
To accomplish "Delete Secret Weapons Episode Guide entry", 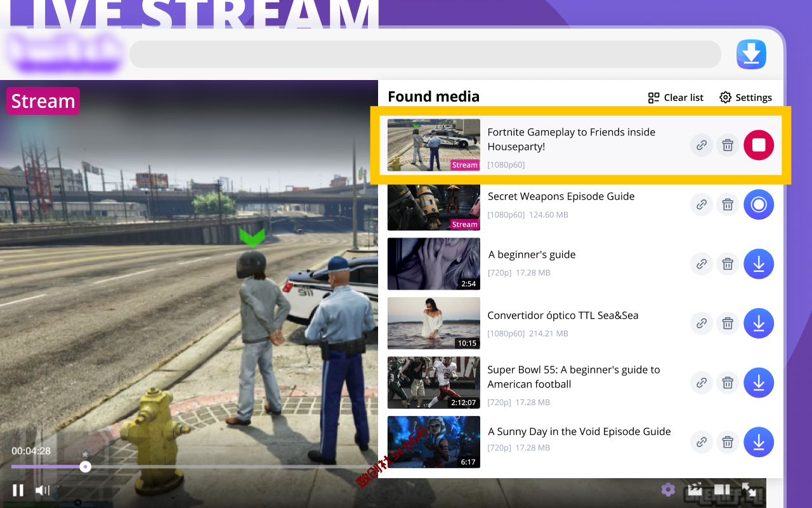I will pos(728,204).
